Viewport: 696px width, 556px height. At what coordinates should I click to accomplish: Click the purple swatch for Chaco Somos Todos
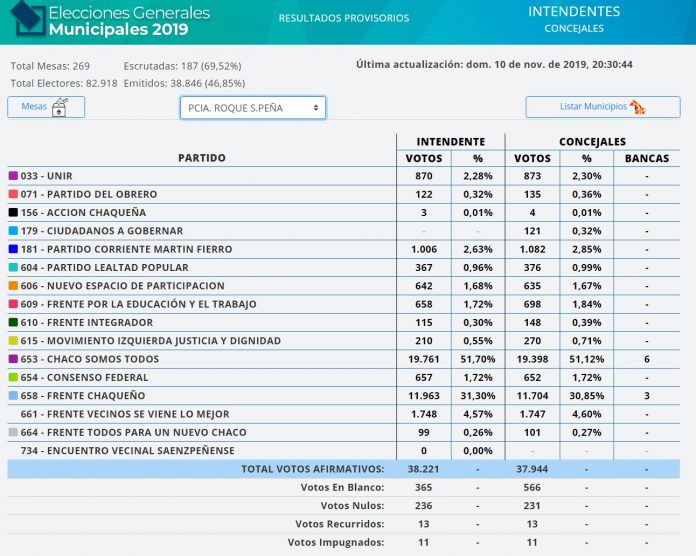click(x=13, y=359)
